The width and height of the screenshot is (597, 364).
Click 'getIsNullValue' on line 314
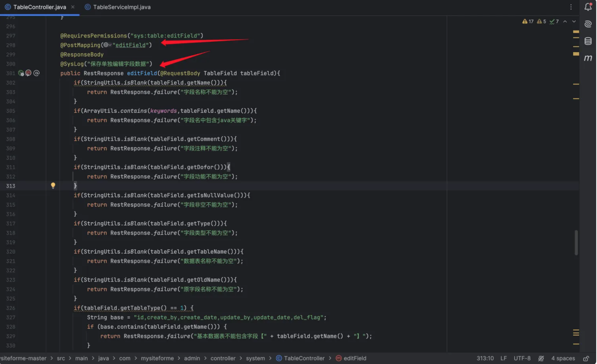point(210,195)
